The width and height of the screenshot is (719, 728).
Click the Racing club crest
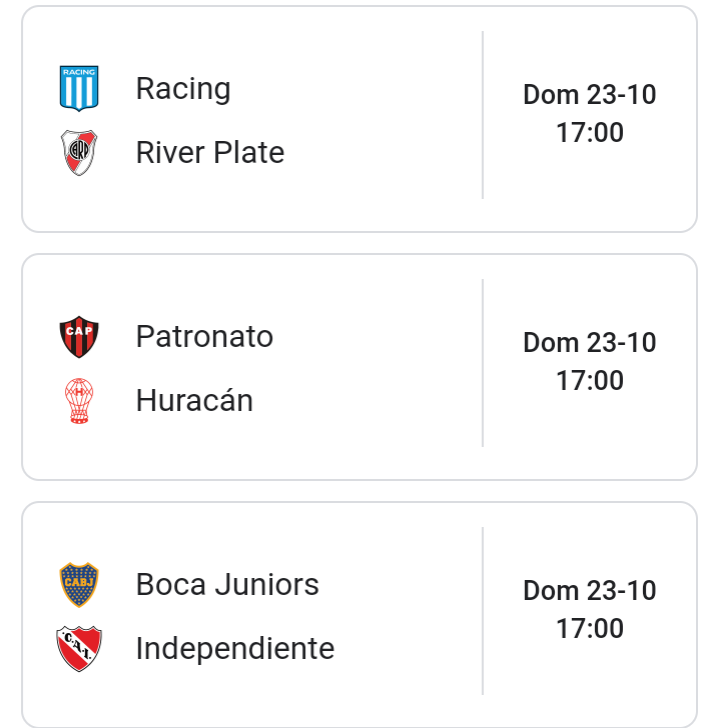coord(79,88)
